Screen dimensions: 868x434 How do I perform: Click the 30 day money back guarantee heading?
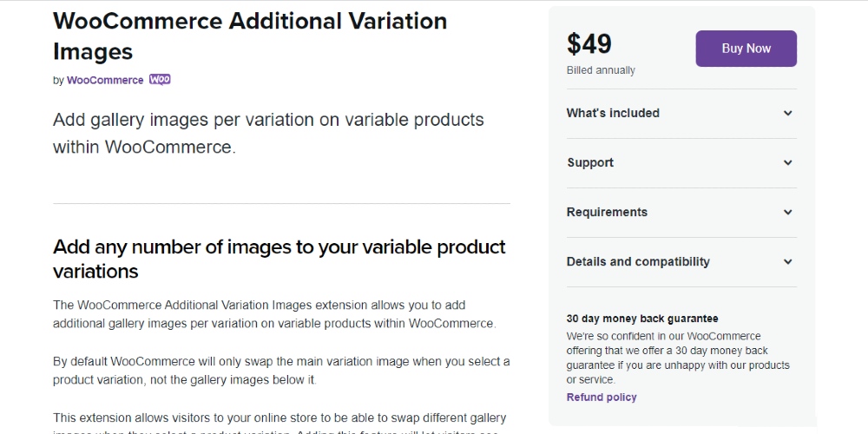[642, 319]
